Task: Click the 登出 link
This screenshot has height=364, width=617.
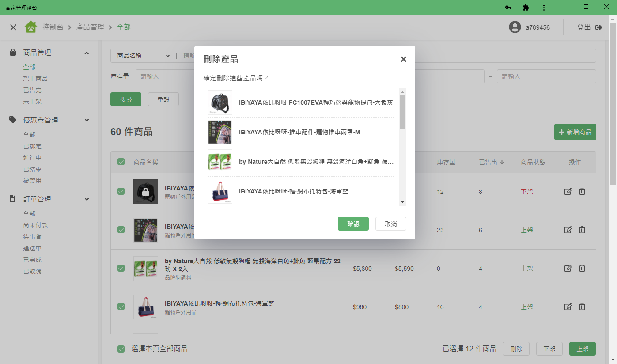Action: point(584,27)
